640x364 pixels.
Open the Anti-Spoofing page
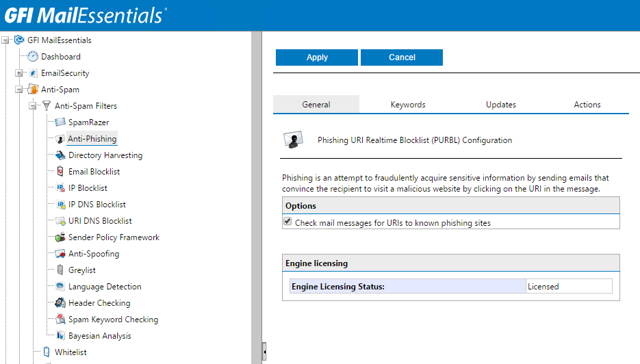pos(94,254)
